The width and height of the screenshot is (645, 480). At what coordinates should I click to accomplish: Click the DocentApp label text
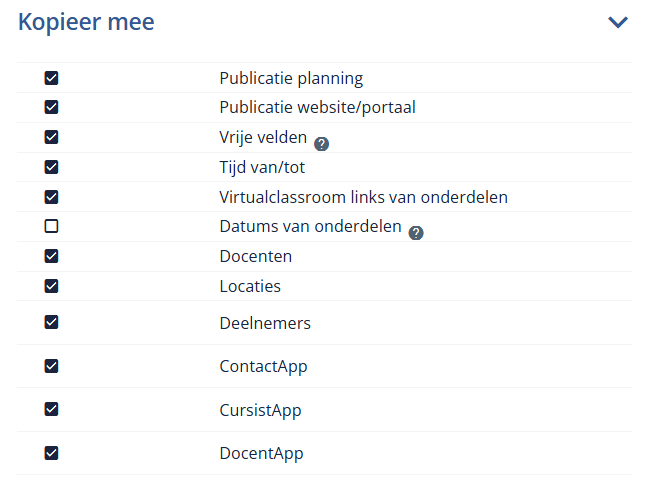262,454
